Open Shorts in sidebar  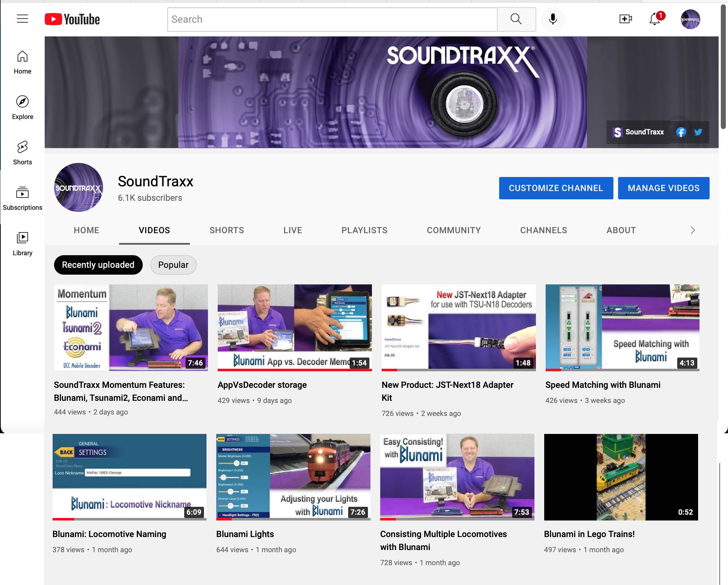(x=22, y=153)
